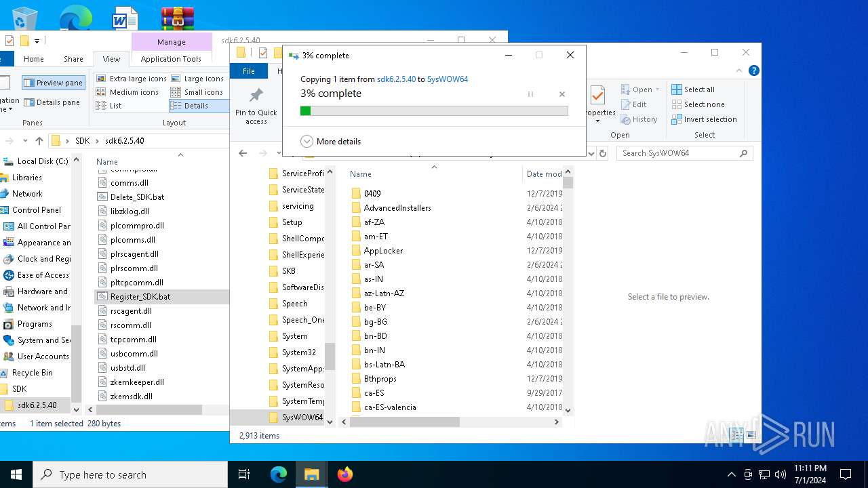Select sdk6.2.5.40 folder in navigation pane
Viewport: 868px width, 488px height.
point(37,405)
